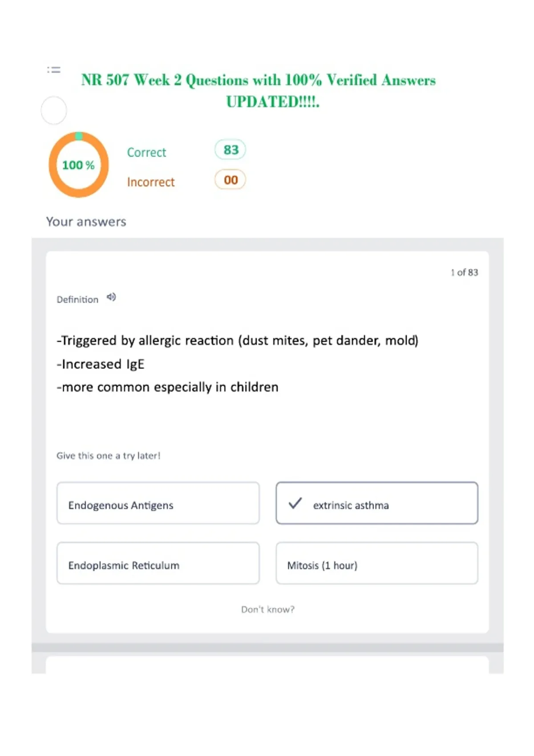Select the extrinsic asthma answer

pos(377,503)
